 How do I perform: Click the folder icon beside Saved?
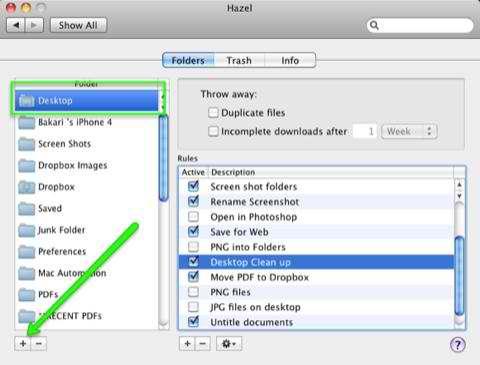[27, 209]
